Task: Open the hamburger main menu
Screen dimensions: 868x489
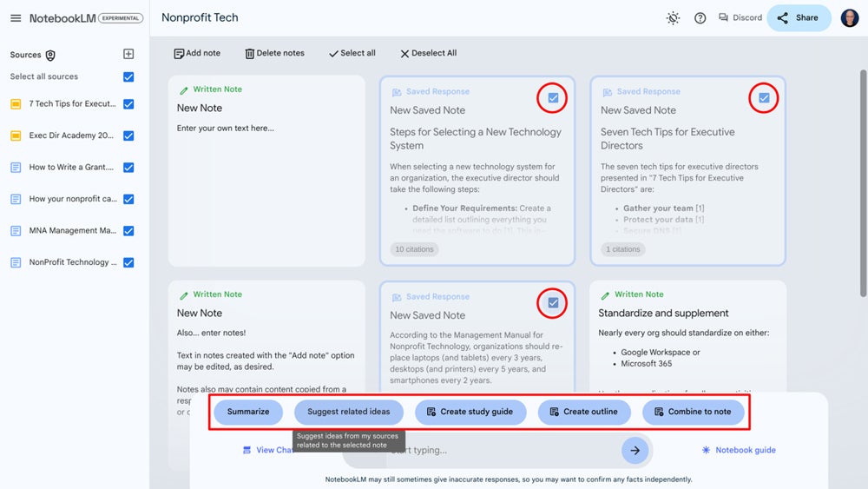Action: [16, 18]
